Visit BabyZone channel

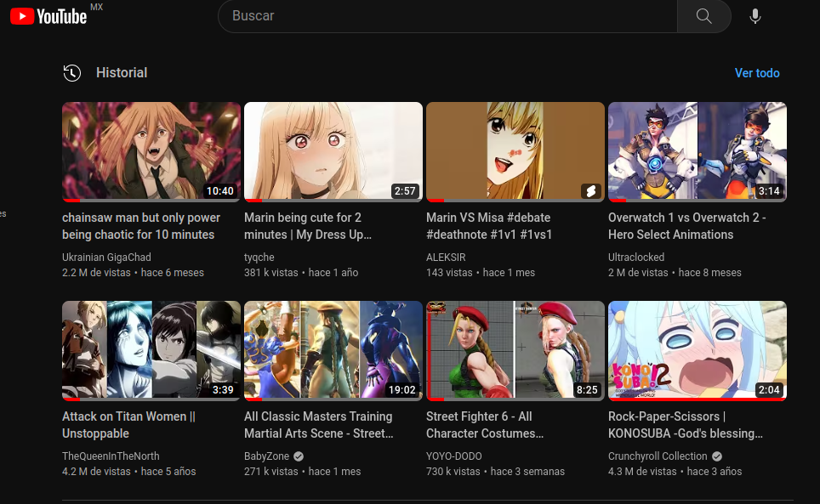click(x=267, y=456)
